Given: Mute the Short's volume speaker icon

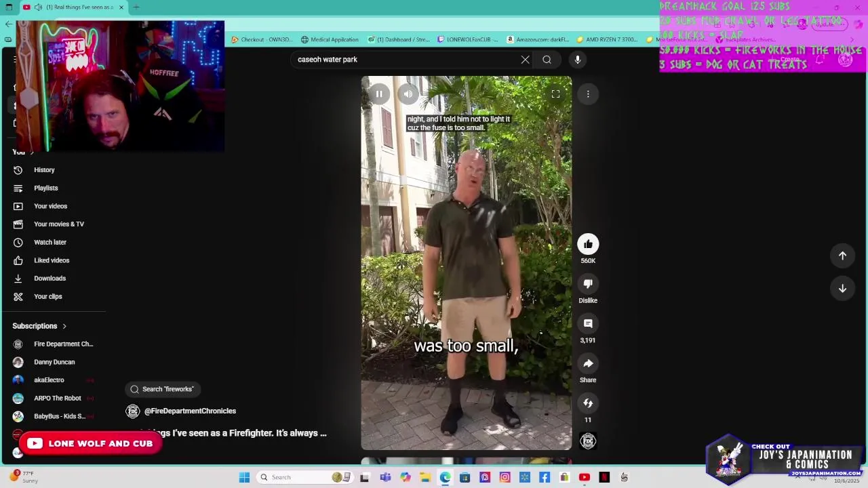Looking at the screenshot, I should (408, 94).
